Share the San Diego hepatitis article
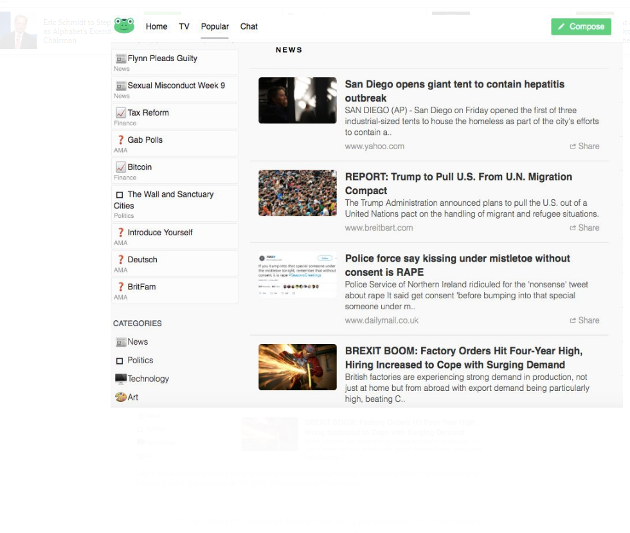Viewport: 630px width, 533px height. (x=584, y=146)
